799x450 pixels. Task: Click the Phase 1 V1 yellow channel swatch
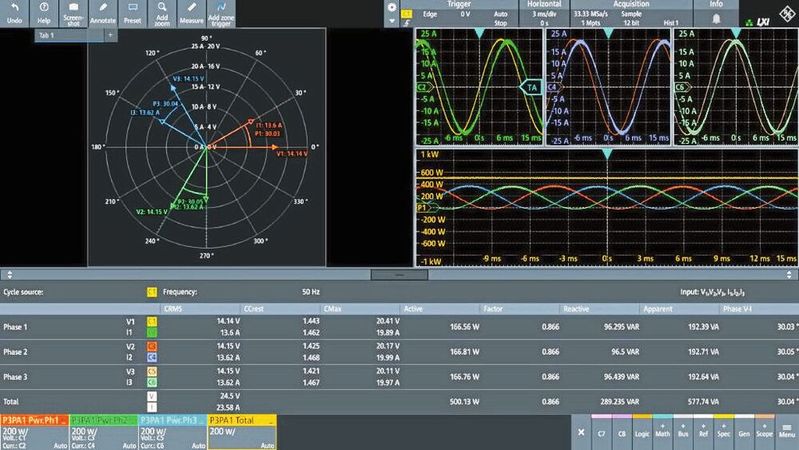coord(151,322)
